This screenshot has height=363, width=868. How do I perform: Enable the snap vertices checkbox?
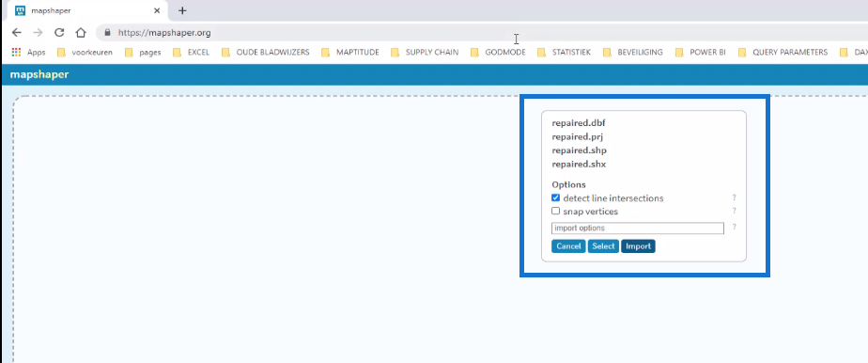556,211
